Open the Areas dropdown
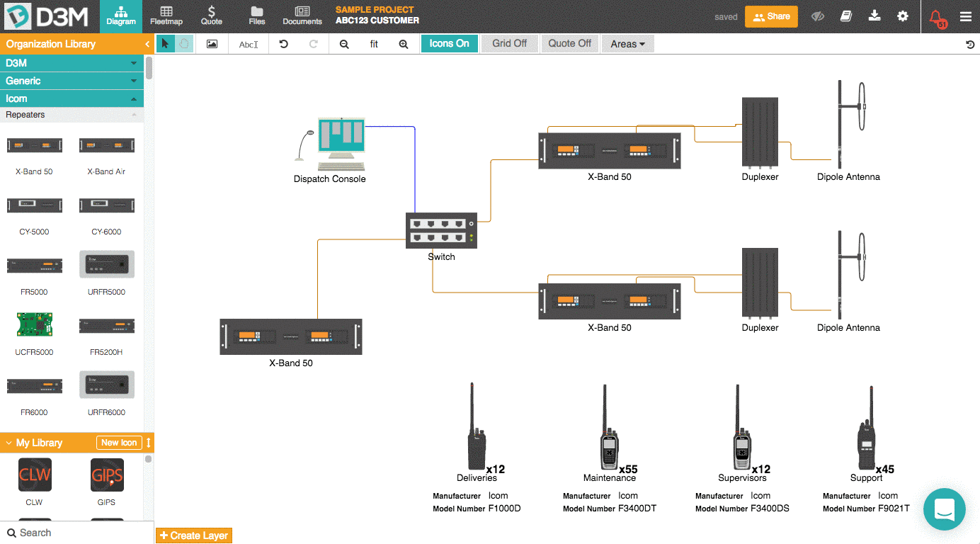The width and height of the screenshot is (980, 544). (627, 44)
